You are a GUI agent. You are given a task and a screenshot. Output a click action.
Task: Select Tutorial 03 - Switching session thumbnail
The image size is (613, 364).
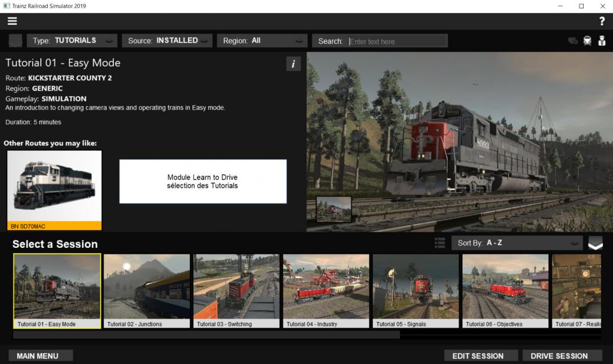pyautogui.click(x=236, y=291)
